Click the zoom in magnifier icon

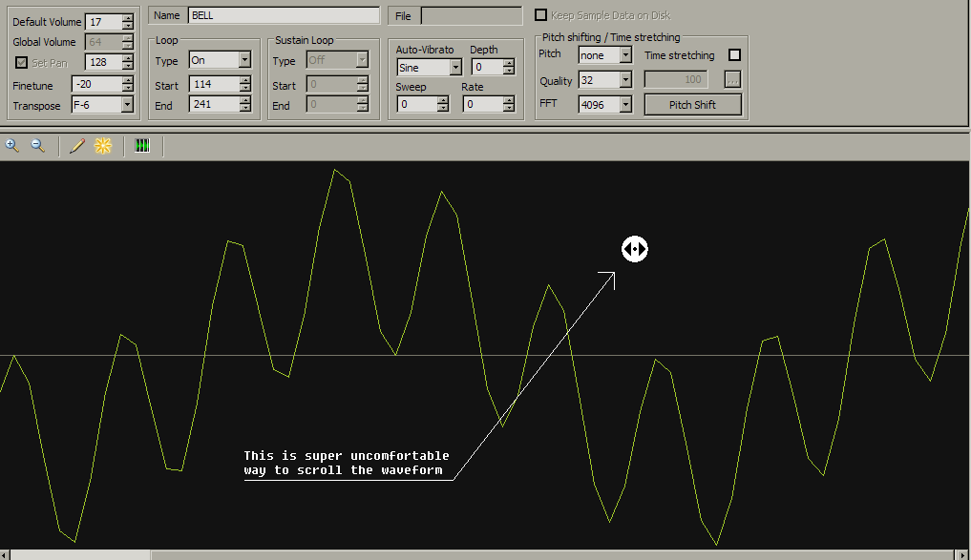[12, 146]
